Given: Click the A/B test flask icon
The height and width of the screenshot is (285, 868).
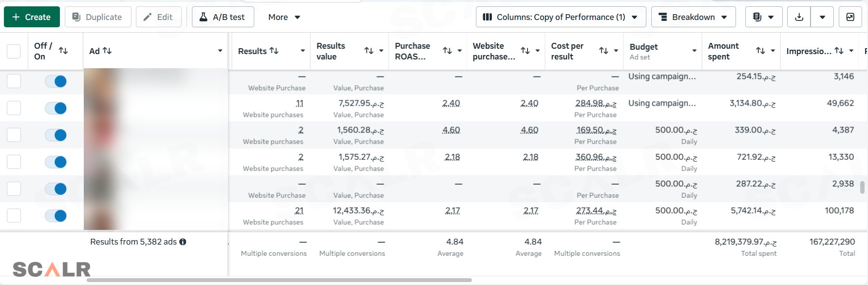Looking at the screenshot, I should click(203, 17).
